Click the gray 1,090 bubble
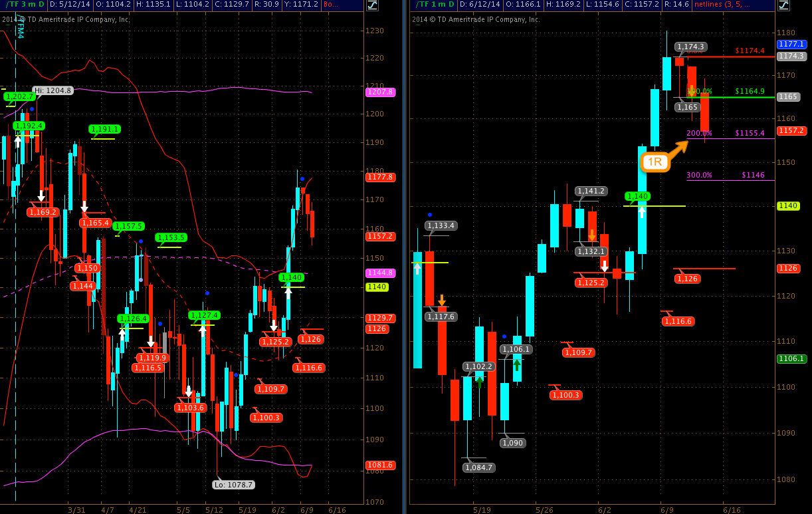This screenshot has width=812, height=514. [x=513, y=443]
